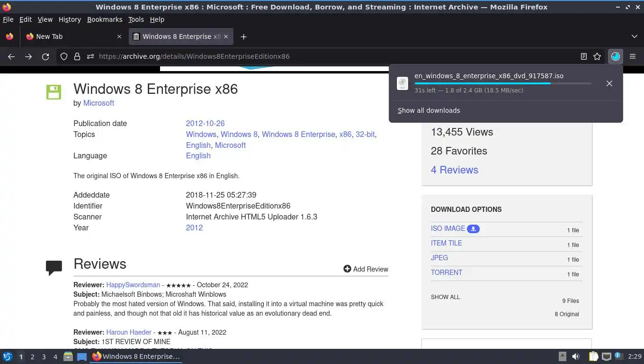The width and height of the screenshot is (644, 364).
Task: Click the show desktop taskbar icon
Action: tap(82, 356)
